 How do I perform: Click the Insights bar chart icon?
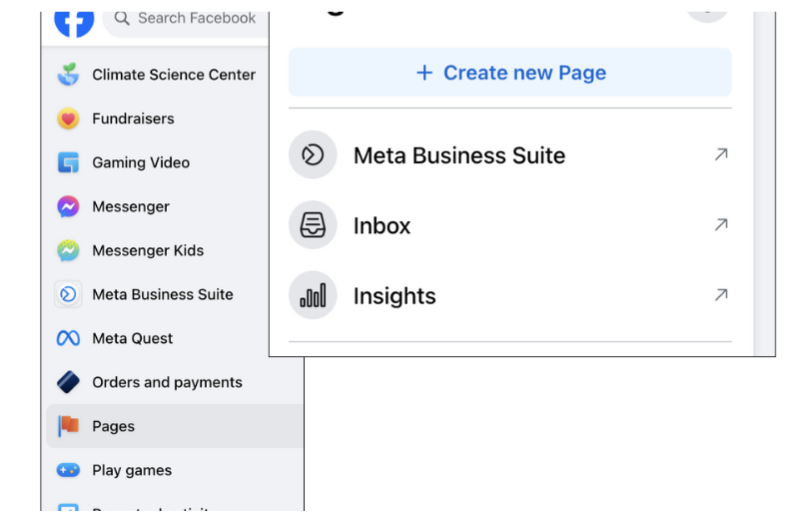(x=313, y=295)
